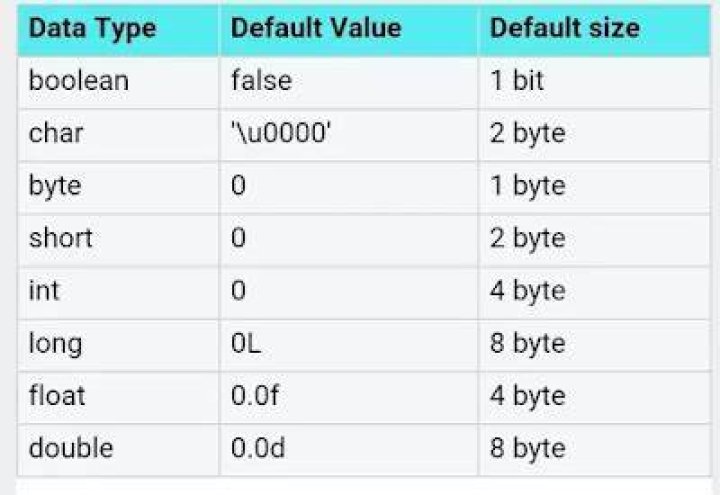Select the char data type cell
The height and width of the screenshot is (495, 720).
(x=118, y=135)
